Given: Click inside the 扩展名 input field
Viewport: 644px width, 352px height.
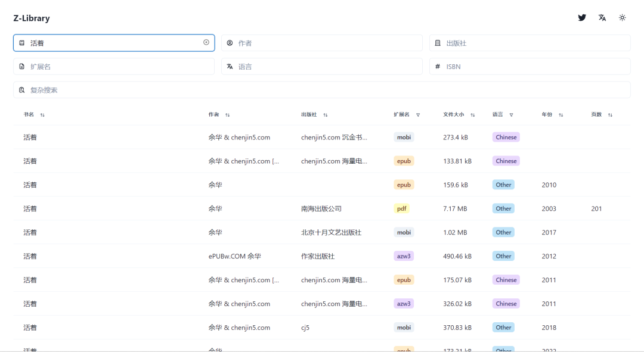Looking at the screenshot, I should coord(113,66).
